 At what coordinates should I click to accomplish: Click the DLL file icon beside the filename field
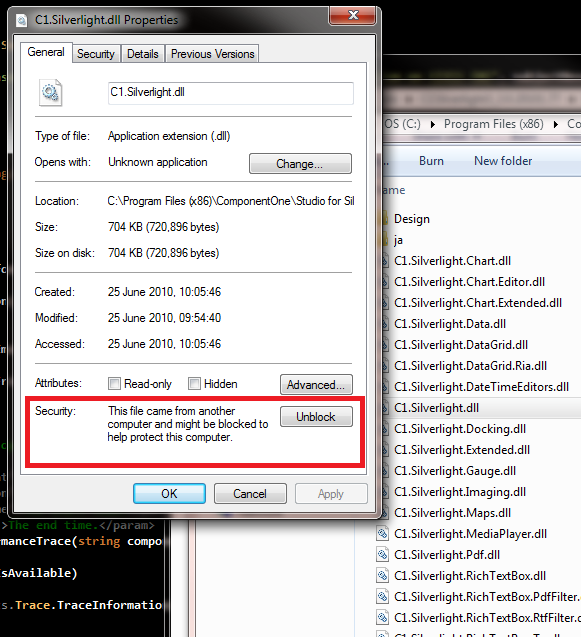50,93
